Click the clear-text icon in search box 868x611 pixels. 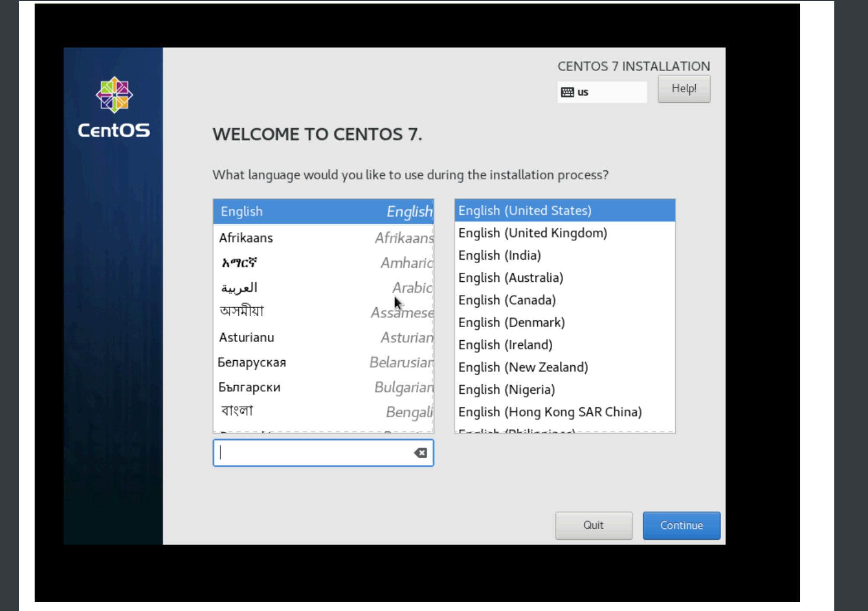(x=420, y=453)
